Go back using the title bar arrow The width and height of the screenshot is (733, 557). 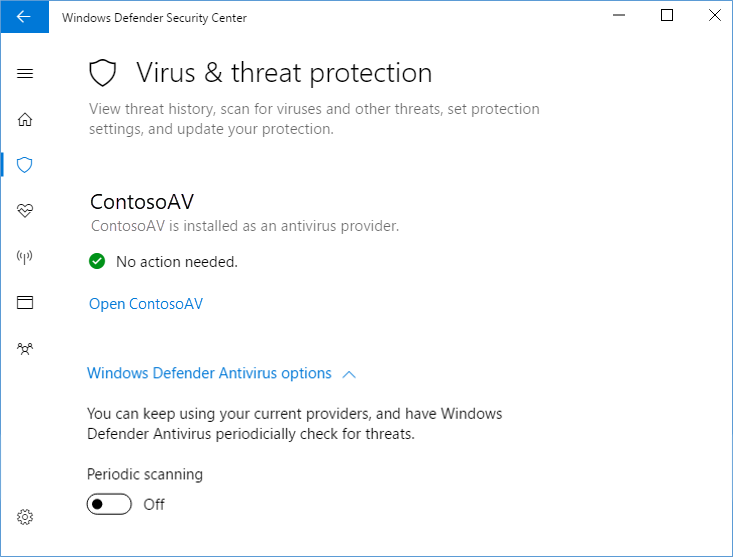click(24, 17)
